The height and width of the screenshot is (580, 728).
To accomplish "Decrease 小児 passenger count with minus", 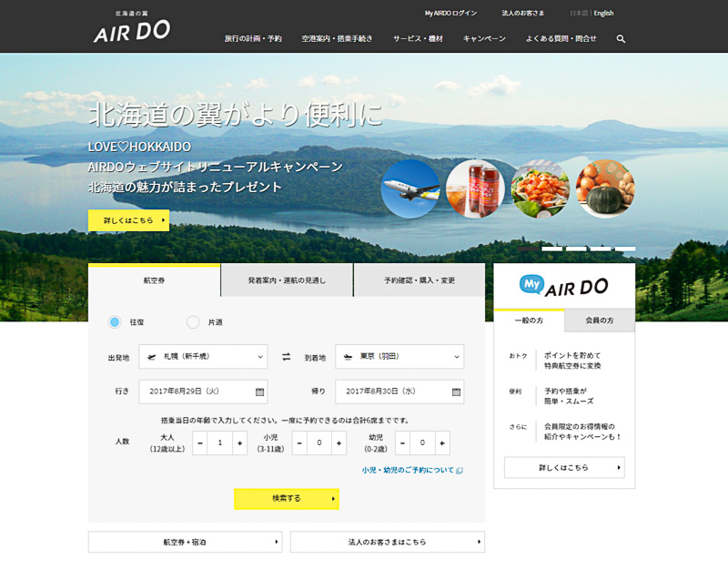I will coord(299,443).
